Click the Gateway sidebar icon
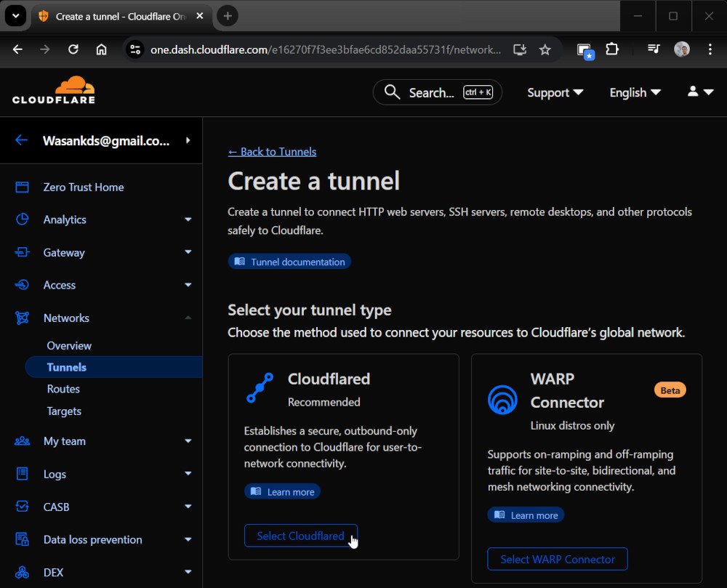 (23, 252)
